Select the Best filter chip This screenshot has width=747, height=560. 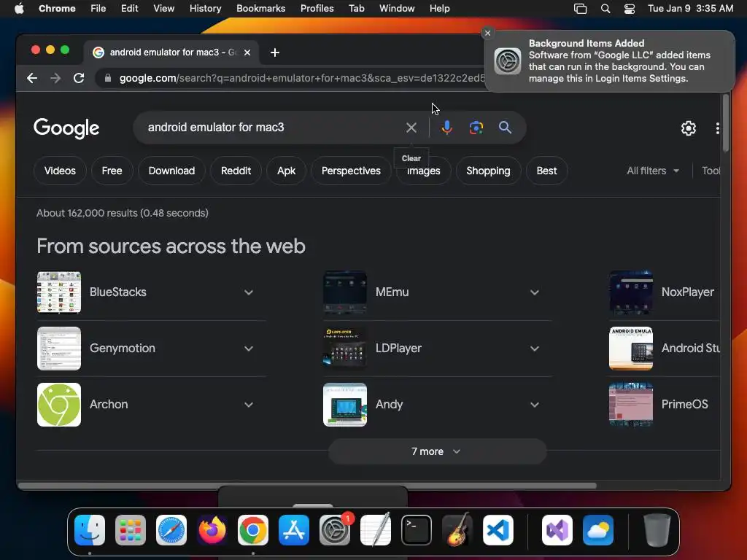(x=546, y=171)
